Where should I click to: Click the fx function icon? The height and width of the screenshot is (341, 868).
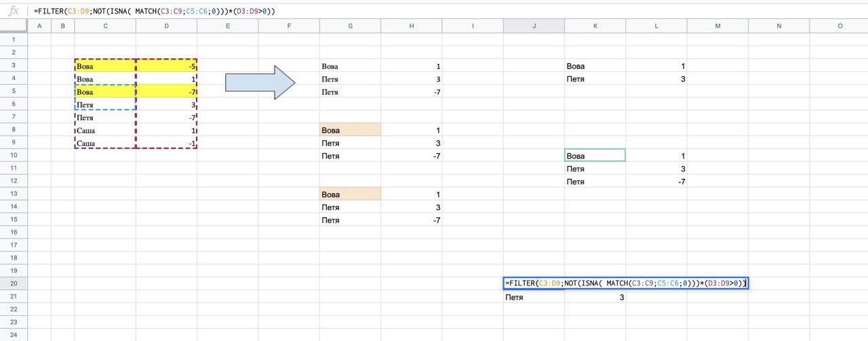click(x=14, y=11)
